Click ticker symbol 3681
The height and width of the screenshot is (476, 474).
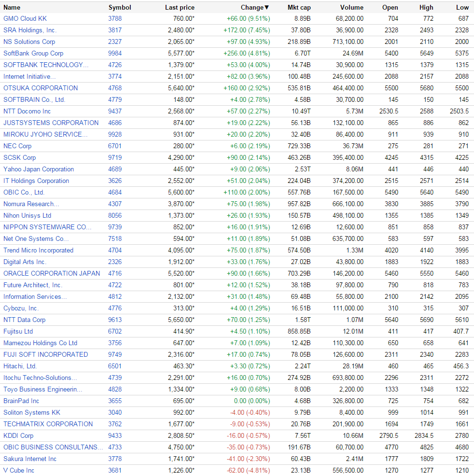115,471
